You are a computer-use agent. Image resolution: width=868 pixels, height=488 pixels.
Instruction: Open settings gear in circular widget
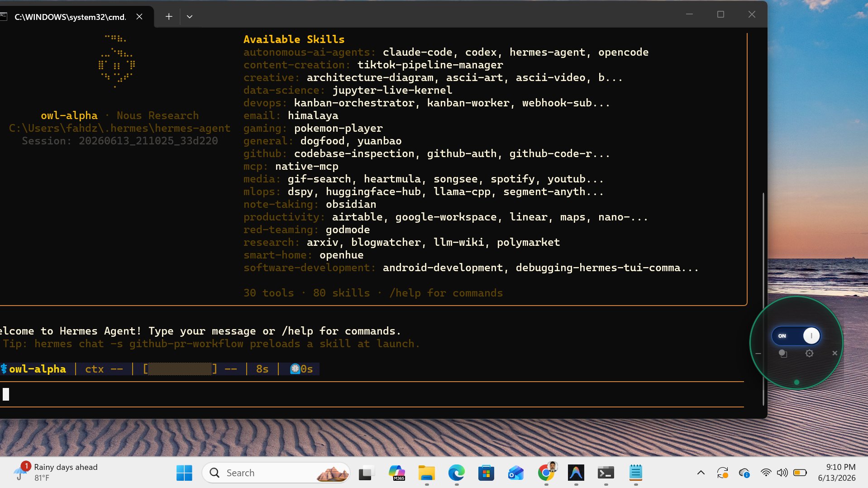(x=810, y=353)
